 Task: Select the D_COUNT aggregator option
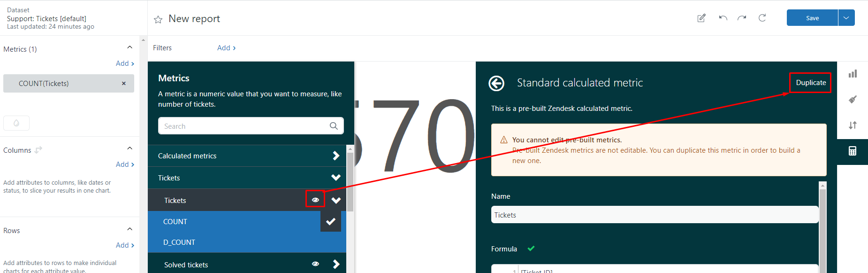tap(179, 242)
